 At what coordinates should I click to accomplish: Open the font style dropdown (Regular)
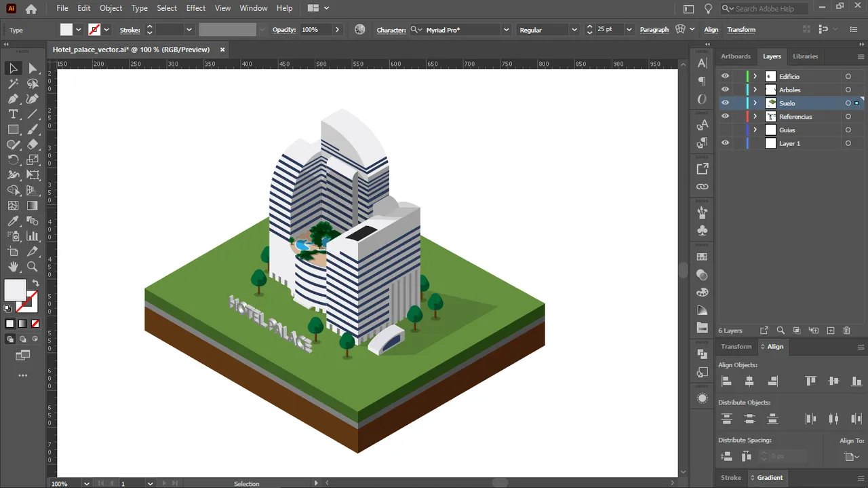tap(574, 30)
